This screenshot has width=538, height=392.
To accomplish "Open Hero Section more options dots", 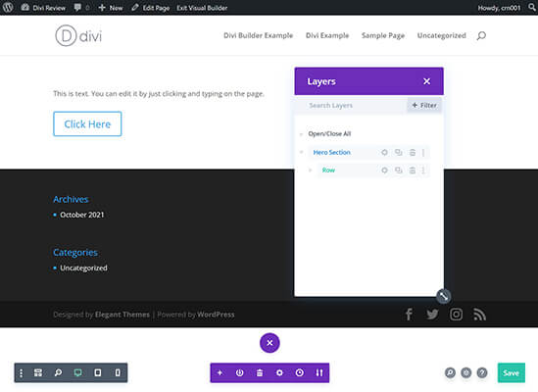I will [423, 153].
